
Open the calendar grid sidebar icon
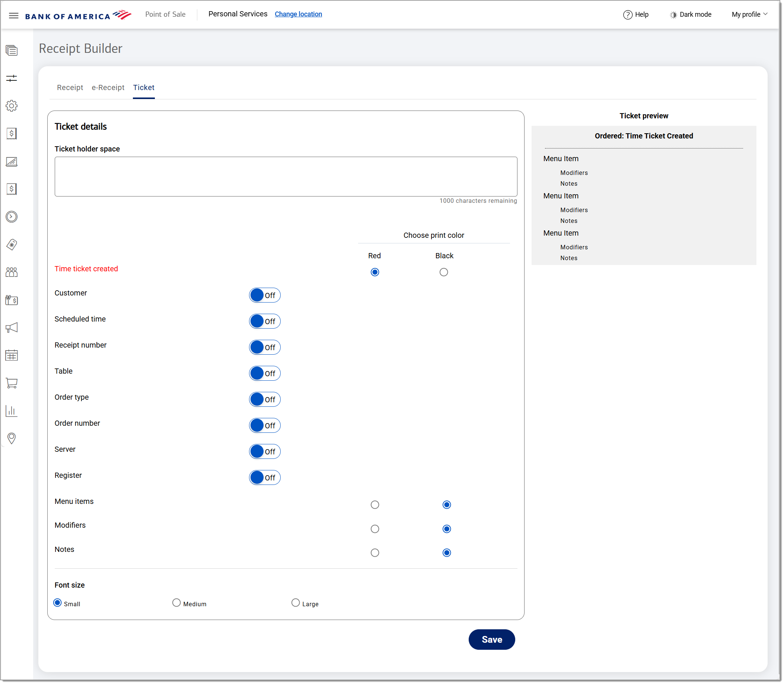click(12, 356)
